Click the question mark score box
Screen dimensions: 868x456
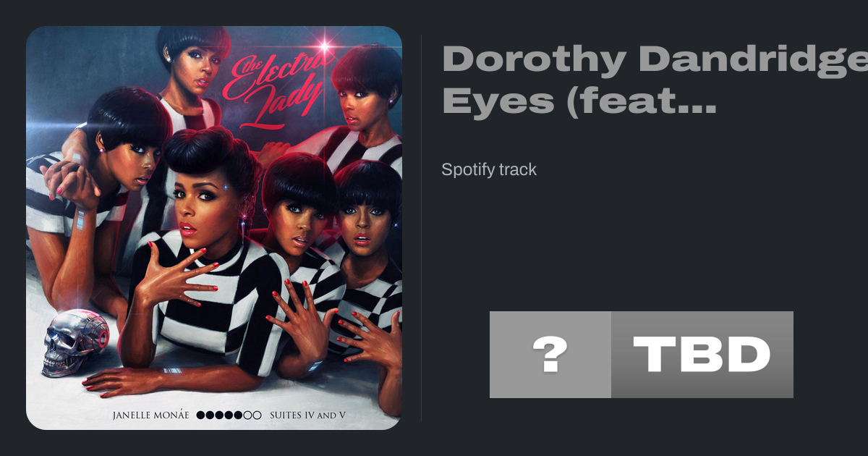(550, 355)
